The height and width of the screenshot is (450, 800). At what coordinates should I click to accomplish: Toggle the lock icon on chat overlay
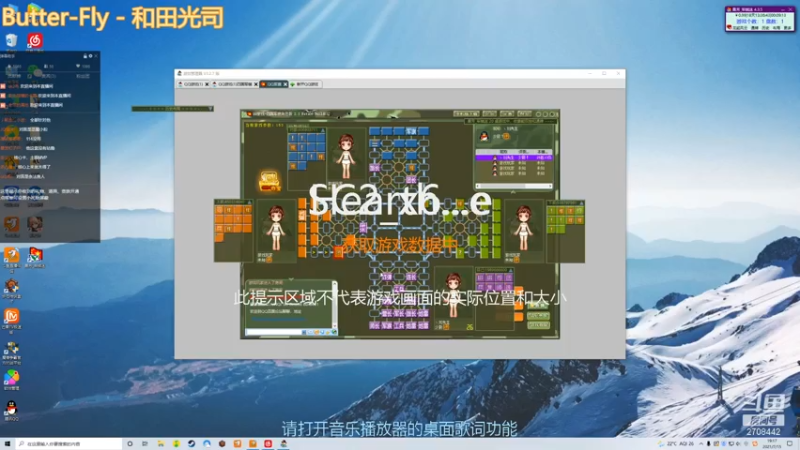pyautogui.click(x=85, y=56)
